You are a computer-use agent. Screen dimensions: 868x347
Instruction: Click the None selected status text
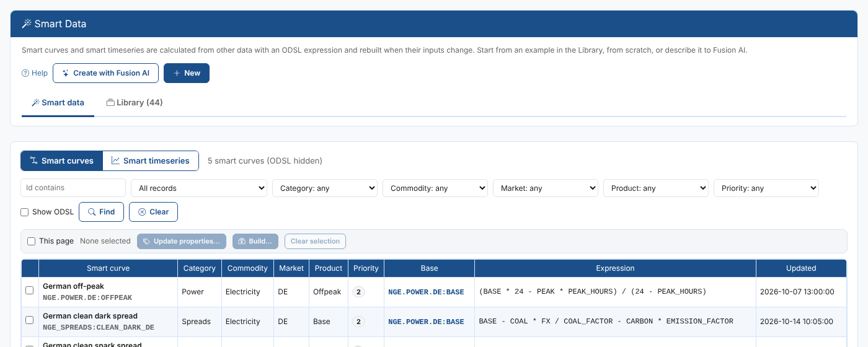point(105,241)
